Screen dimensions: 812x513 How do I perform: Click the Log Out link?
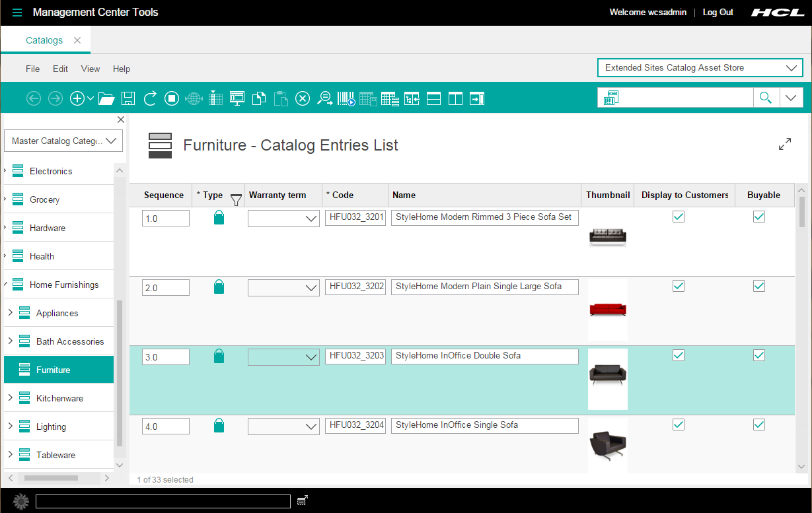tap(718, 12)
